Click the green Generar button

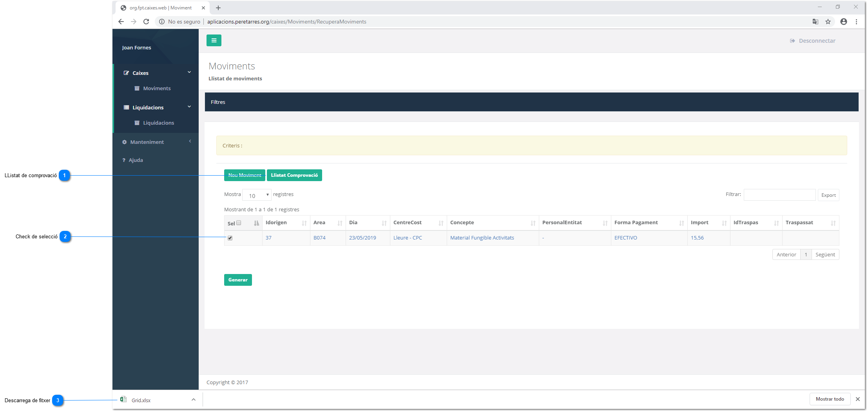(x=238, y=280)
